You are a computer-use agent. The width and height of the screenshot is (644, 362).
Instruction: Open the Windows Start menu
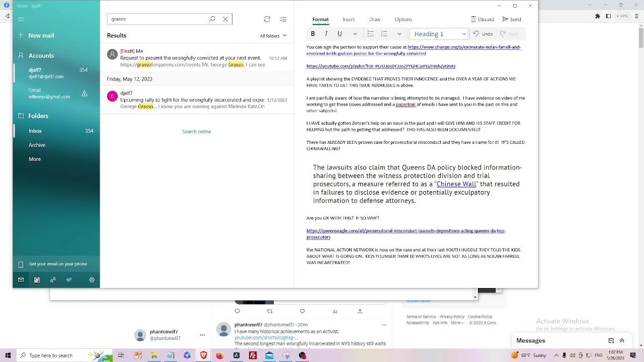tap(8, 355)
